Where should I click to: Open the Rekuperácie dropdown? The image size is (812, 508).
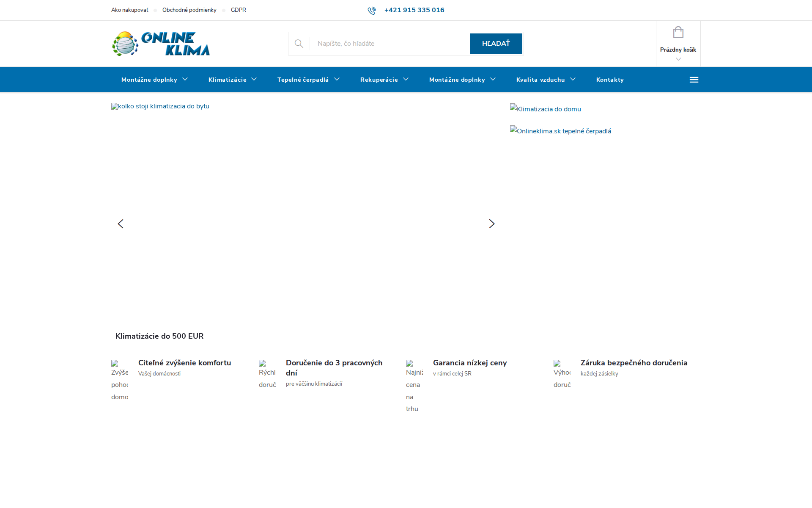384,80
